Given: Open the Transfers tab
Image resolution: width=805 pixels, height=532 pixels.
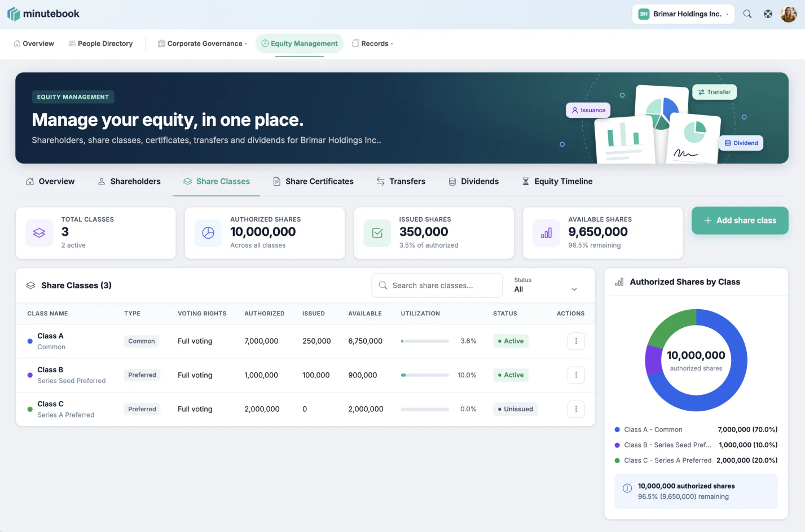Looking at the screenshot, I should click(x=401, y=182).
